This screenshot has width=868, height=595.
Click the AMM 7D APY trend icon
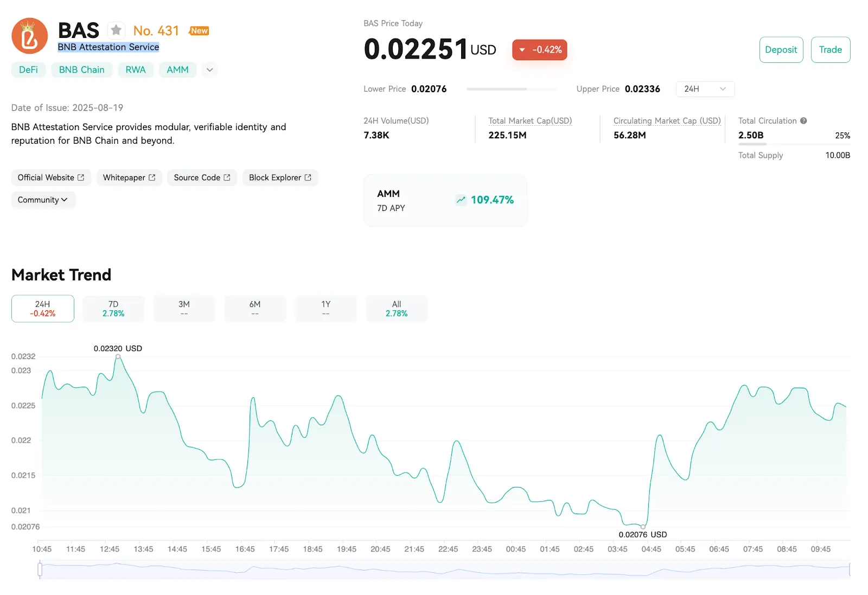461,200
